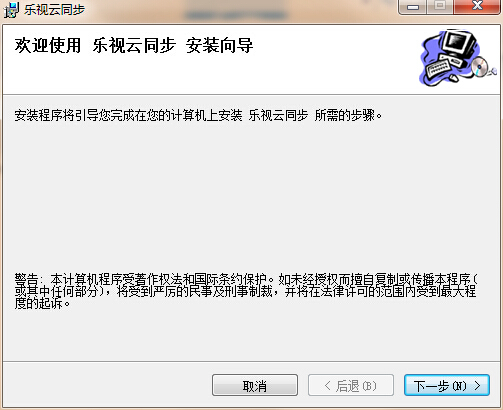Click the 安装向导 words in the heading
This screenshot has width=503, height=410.
220,46
